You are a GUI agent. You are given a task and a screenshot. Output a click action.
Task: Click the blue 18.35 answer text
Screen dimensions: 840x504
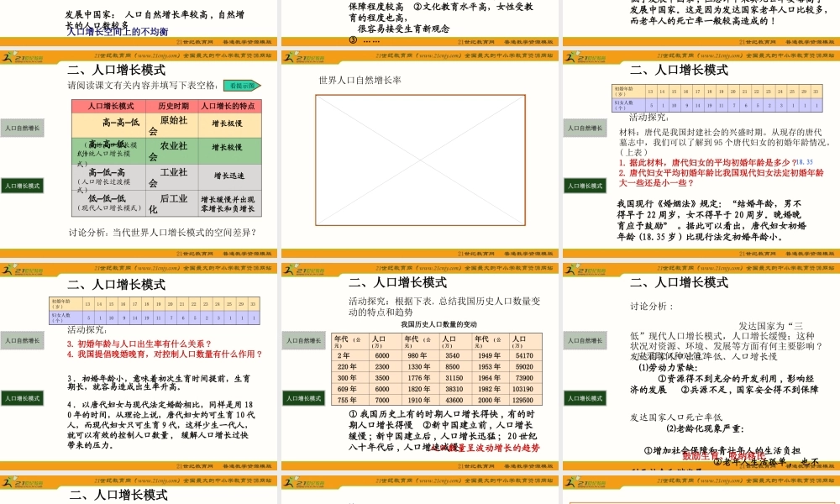click(x=805, y=162)
